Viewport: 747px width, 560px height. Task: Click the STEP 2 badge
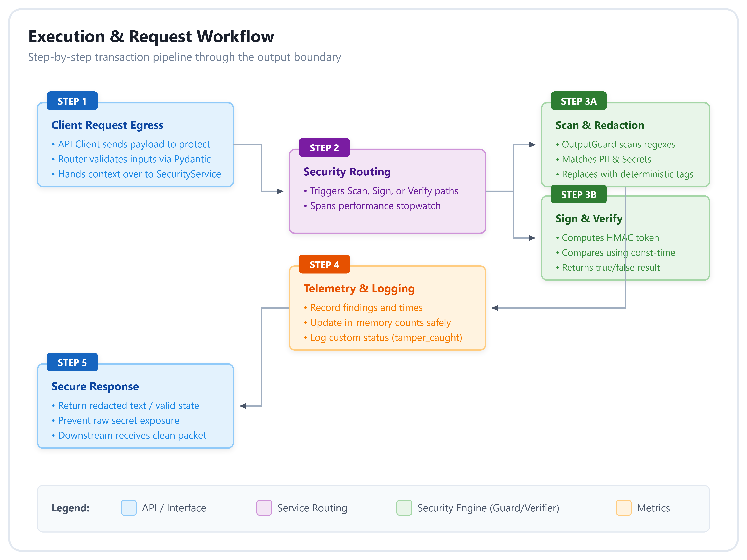(x=324, y=147)
